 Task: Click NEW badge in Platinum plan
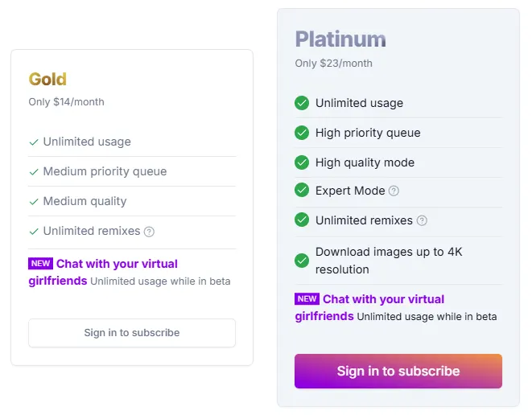pyautogui.click(x=307, y=298)
